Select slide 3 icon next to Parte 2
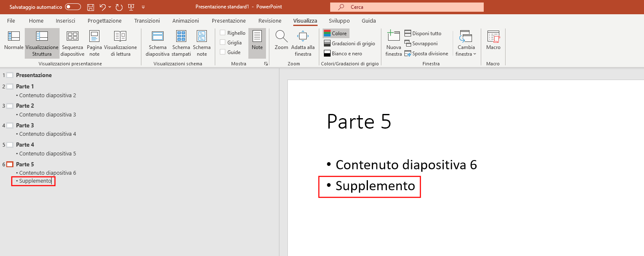 click(10, 106)
